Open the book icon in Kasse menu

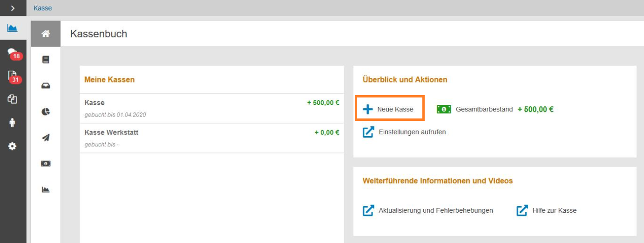coord(46,60)
